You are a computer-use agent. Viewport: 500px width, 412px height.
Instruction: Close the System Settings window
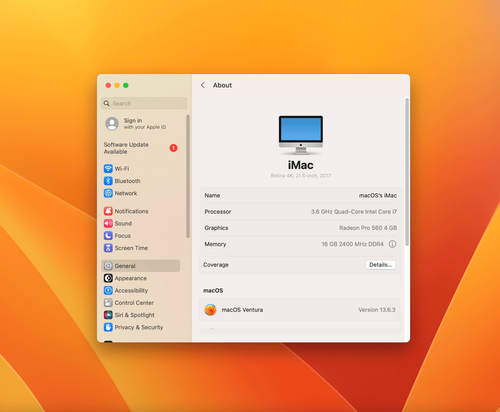point(108,85)
